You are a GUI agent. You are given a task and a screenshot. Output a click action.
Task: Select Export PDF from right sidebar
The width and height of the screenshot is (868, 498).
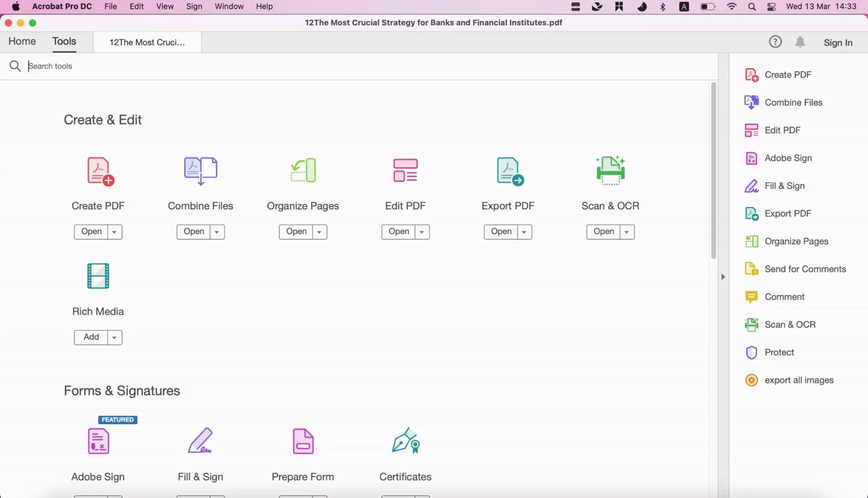pyautogui.click(x=787, y=213)
